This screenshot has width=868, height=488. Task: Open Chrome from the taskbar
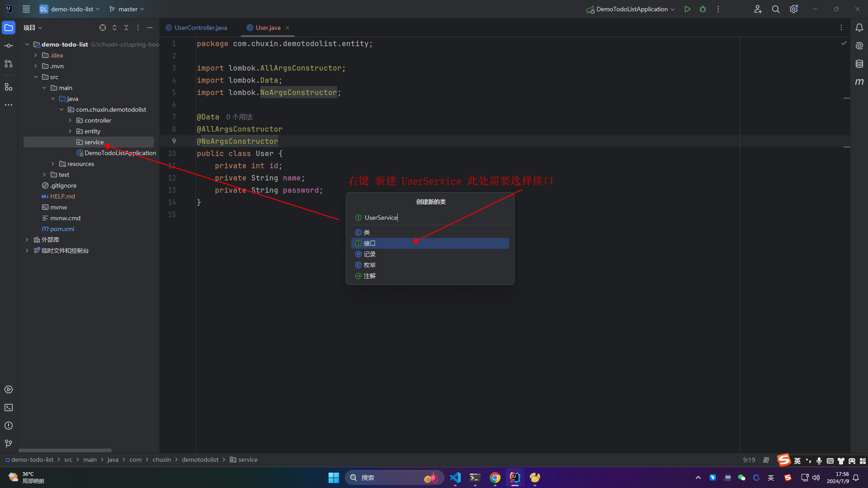click(495, 478)
